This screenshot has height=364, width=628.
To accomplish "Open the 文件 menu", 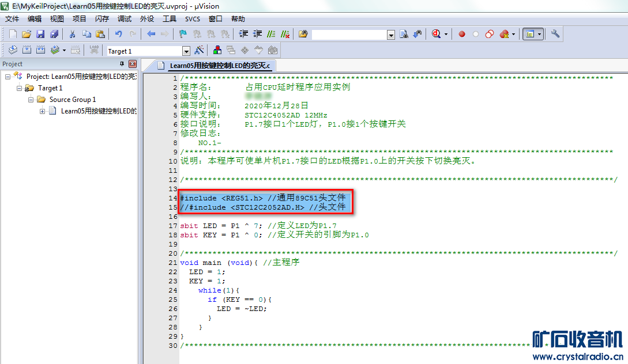I will [x=12, y=19].
